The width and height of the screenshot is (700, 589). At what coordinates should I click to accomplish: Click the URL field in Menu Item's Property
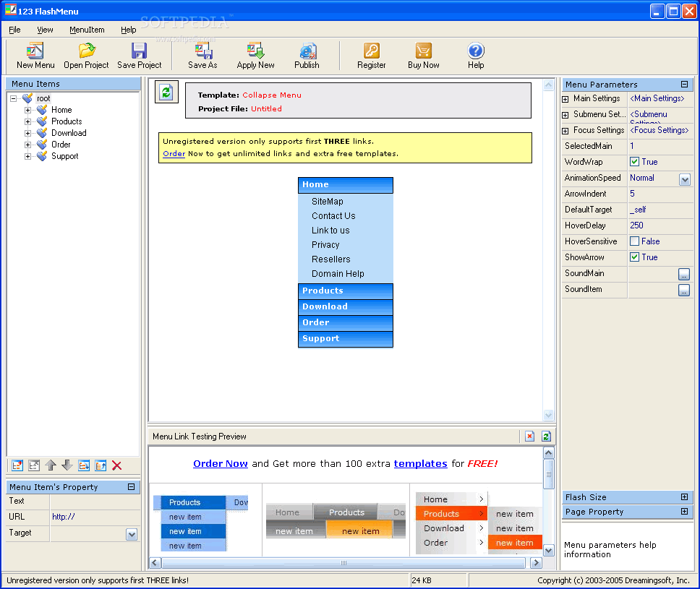(95, 517)
